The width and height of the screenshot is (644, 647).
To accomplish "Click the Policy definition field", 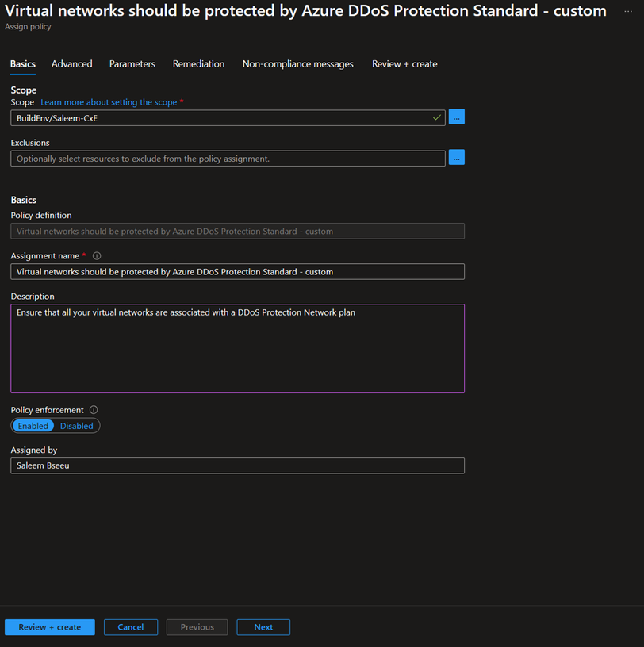I will coord(237,231).
